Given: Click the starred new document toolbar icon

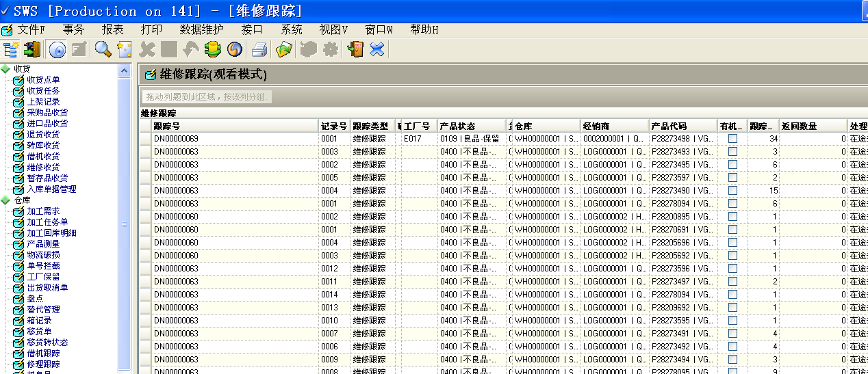Looking at the screenshot, I should [x=124, y=49].
